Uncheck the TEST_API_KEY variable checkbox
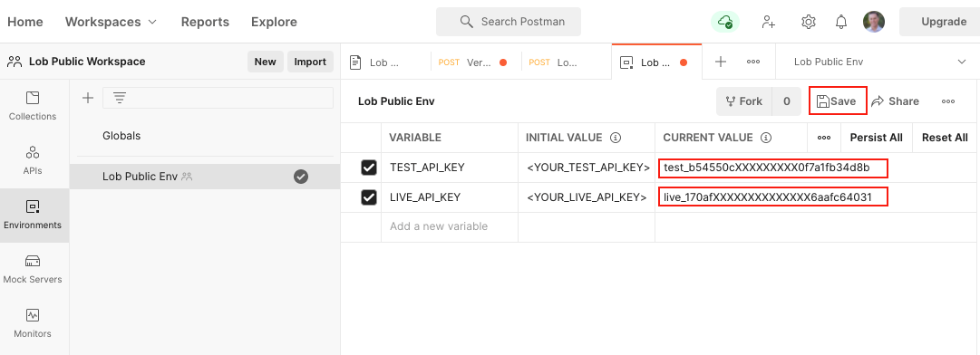 369,168
